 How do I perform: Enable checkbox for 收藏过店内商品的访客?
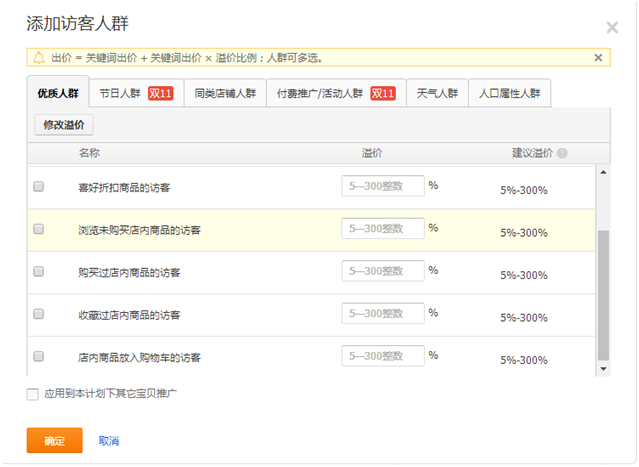[x=39, y=314]
